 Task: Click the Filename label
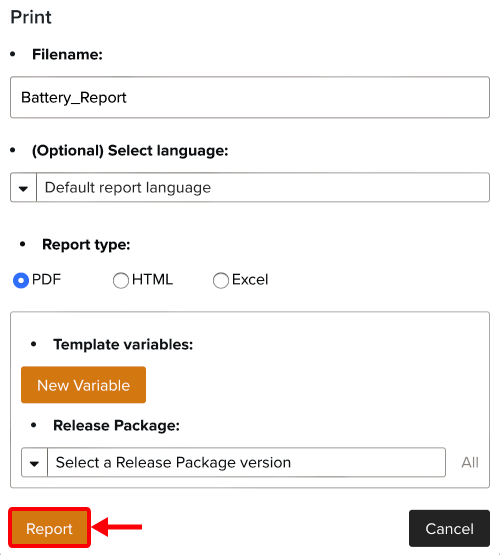coord(67,55)
